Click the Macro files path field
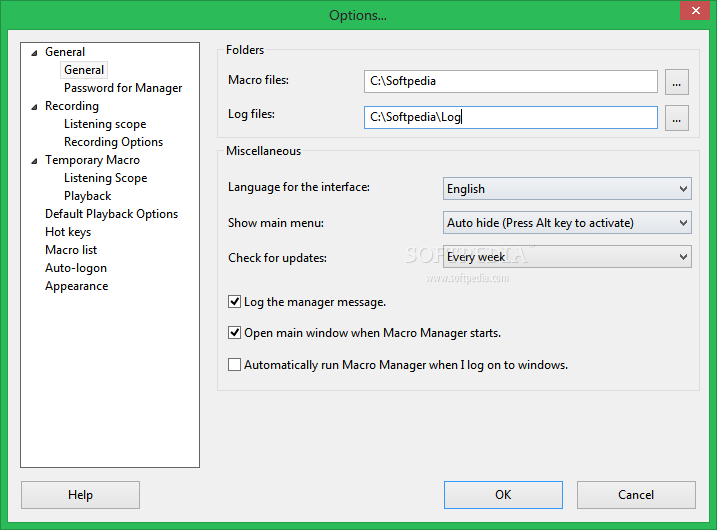The height and width of the screenshot is (530, 717). [x=510, y=81]
